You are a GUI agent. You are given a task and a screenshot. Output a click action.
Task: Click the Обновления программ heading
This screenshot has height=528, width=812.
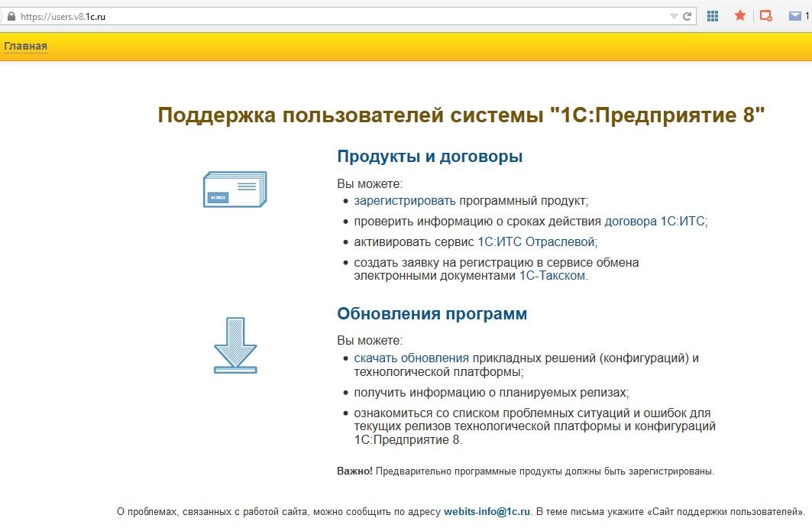[x=432, y=314]
